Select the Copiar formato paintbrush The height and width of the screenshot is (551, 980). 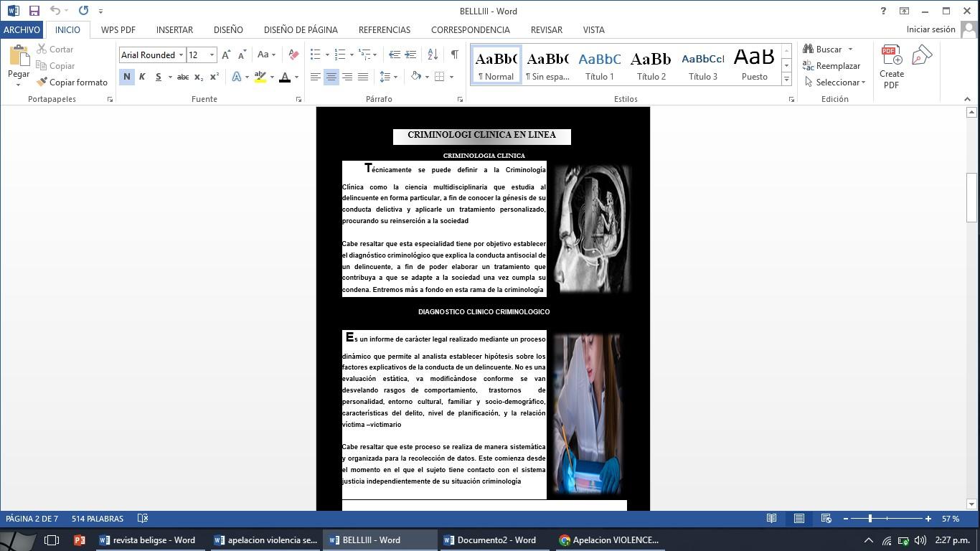(72, 83)
